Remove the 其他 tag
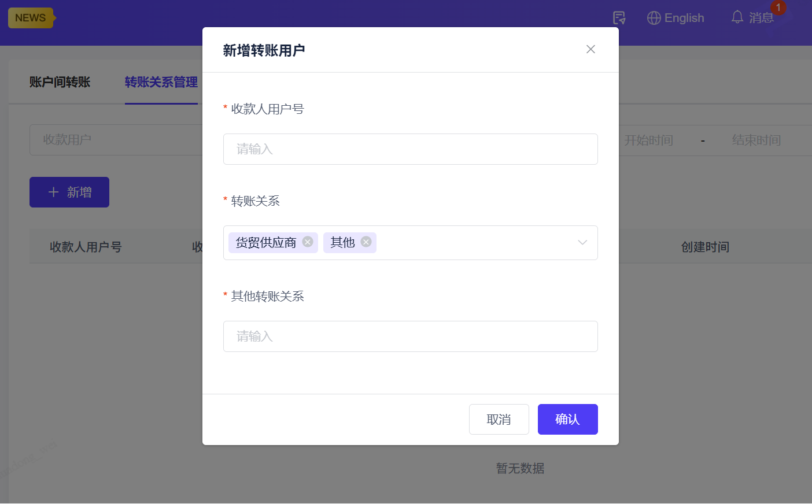 pos(366,242)
